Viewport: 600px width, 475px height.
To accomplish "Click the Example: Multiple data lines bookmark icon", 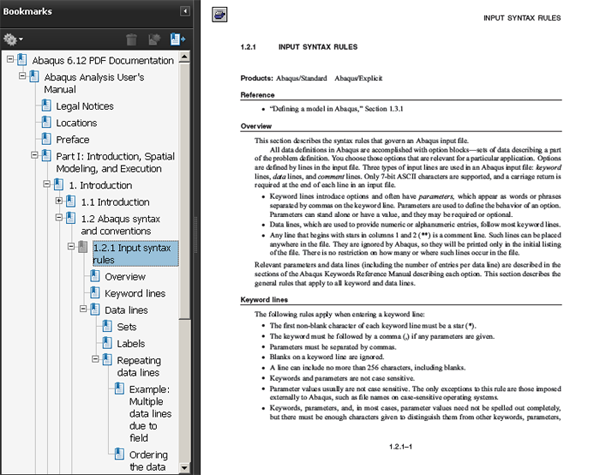I will pyautogui.click(x=119, y=388).
